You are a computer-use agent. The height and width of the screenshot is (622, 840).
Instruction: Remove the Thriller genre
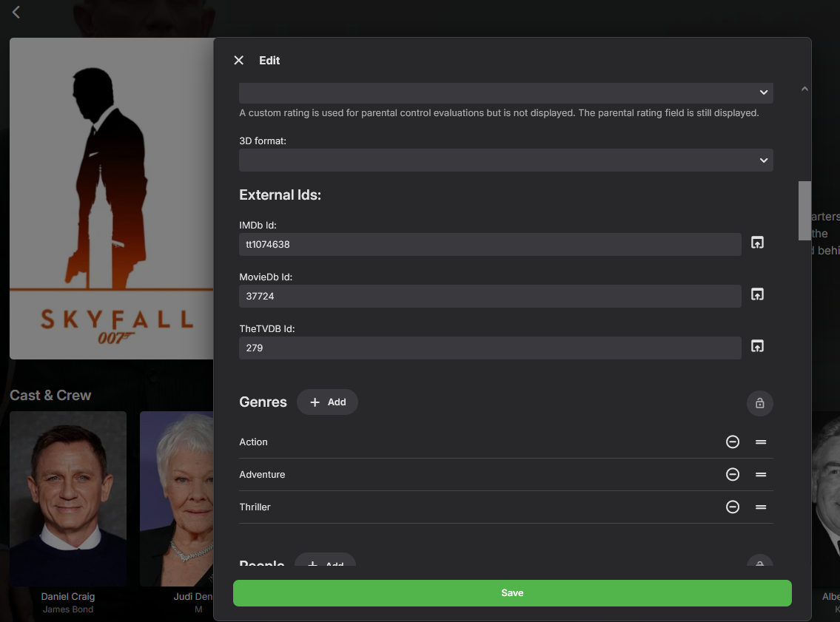tap(733, 507)
